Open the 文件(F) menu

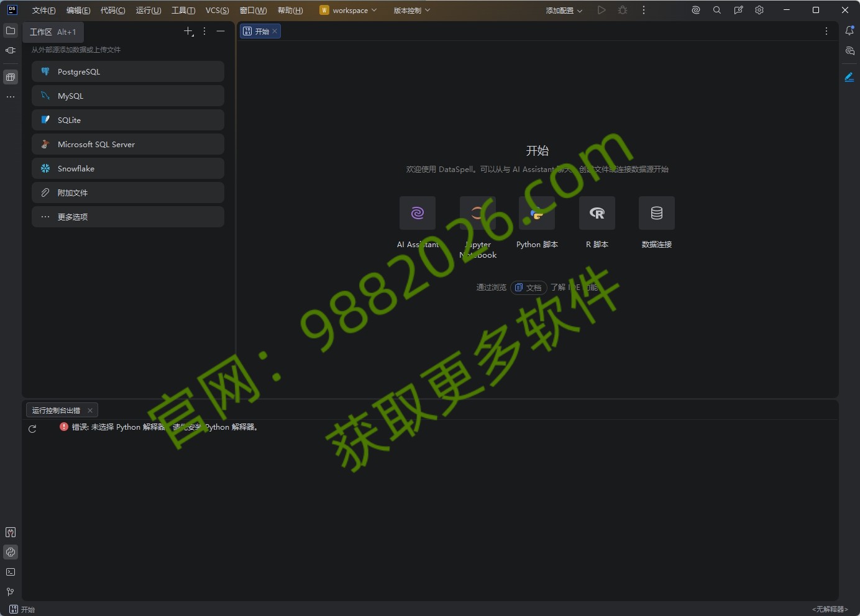pyautogui.click(x=43, y=10)
